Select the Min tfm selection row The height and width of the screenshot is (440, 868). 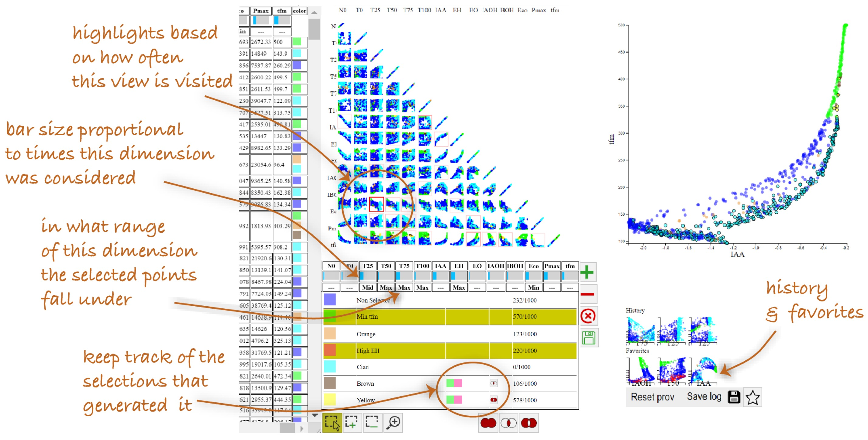coord(450,317)
